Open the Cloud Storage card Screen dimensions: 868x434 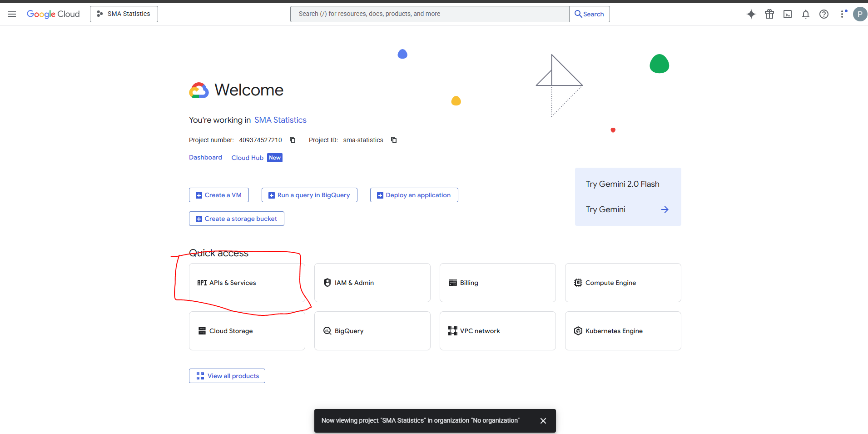point(247,331)
